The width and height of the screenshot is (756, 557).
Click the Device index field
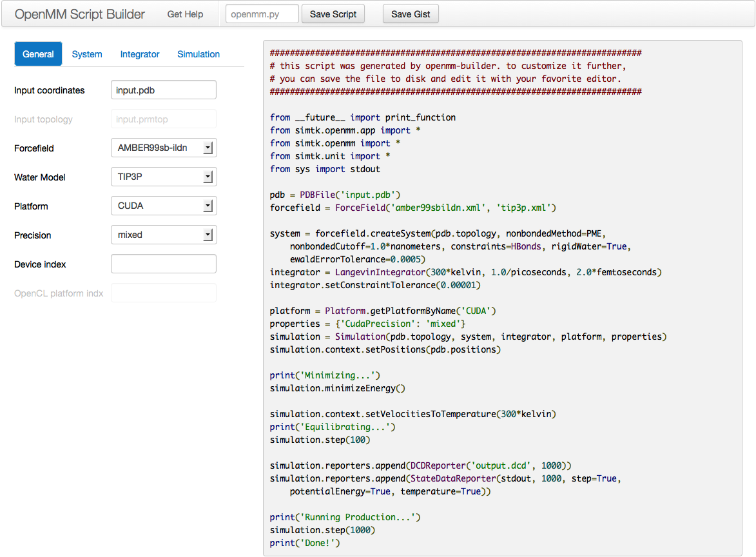[164, 264]
